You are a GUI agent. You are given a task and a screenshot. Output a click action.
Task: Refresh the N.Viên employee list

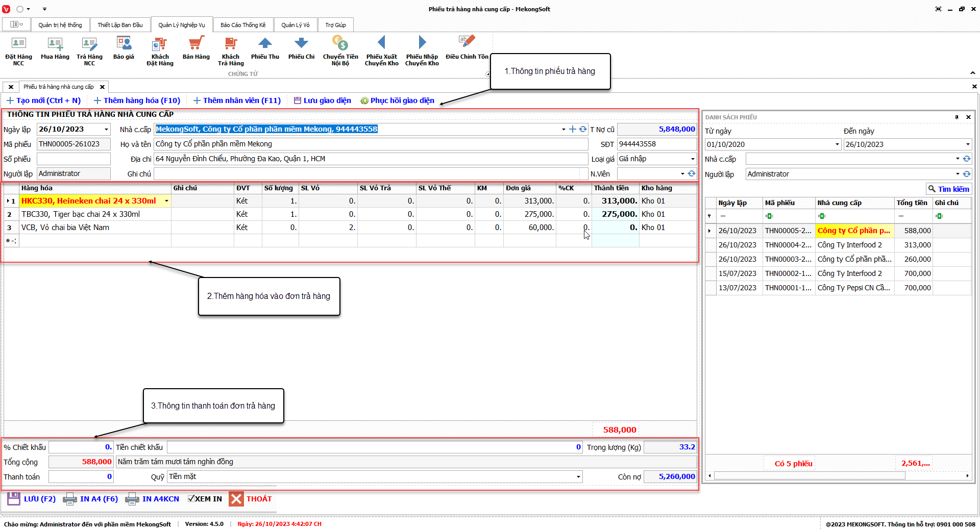pyautogui.click(x=692, y=174)
